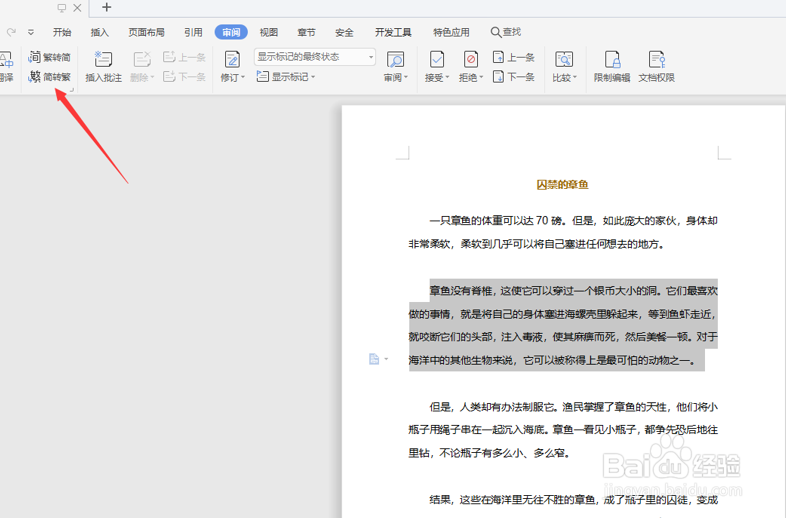
Task: Insert a comment with 插入批注
Action: coord(103,66)
